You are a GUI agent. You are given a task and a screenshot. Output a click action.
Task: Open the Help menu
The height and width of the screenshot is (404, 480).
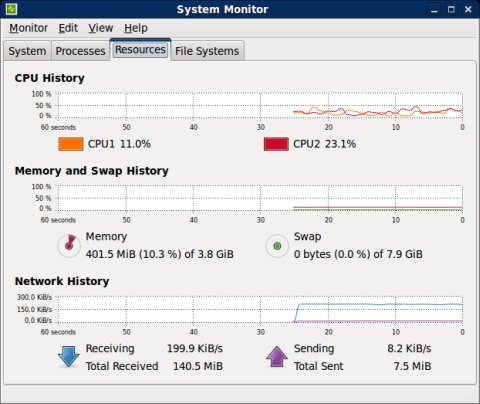136,28
